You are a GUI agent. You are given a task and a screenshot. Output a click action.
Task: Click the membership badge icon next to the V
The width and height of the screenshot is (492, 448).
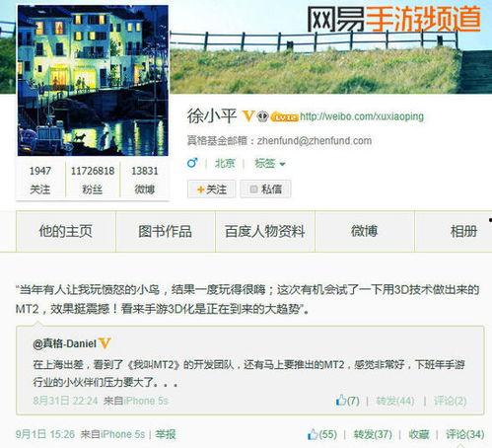(x=262, y=116)
